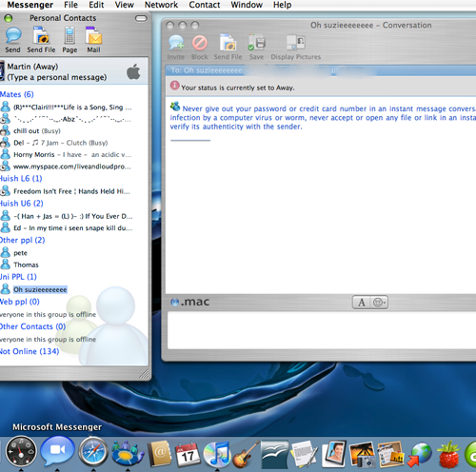The image size is (476, 472).
Task: Click the portrait picture-frame Dock icon
Action: pos(334,454)
